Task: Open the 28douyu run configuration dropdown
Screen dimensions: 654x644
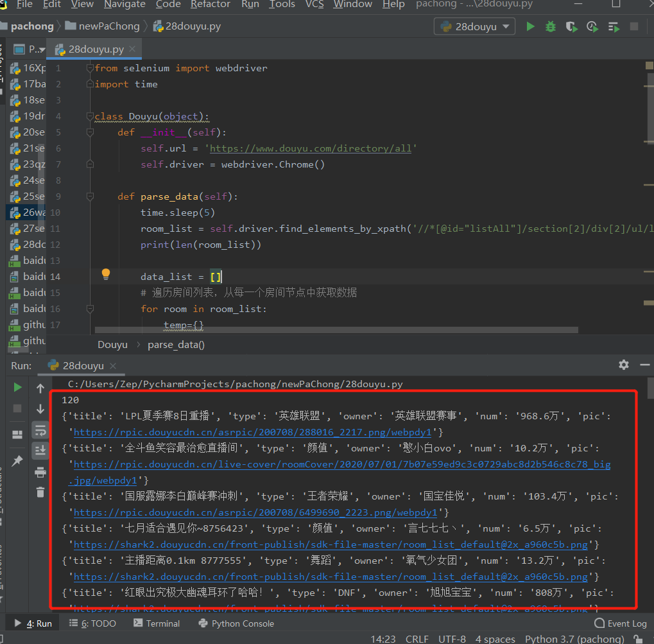Action: tap(475, 27)
